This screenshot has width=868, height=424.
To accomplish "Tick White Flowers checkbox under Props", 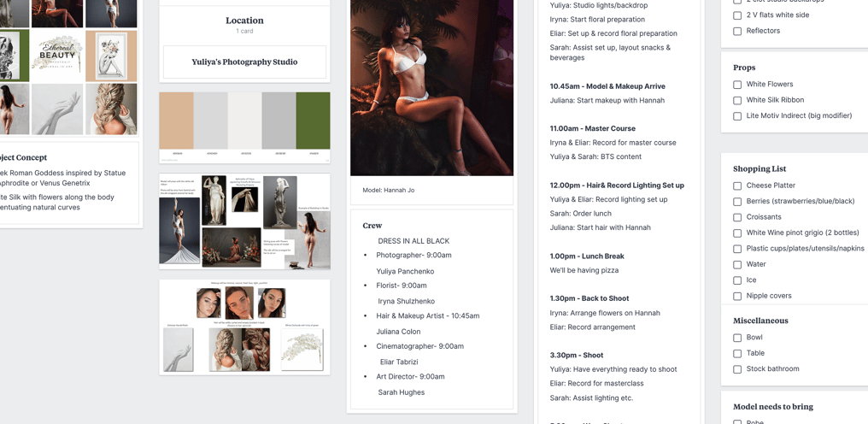I will pyautogui.click(x=737, y=85).
